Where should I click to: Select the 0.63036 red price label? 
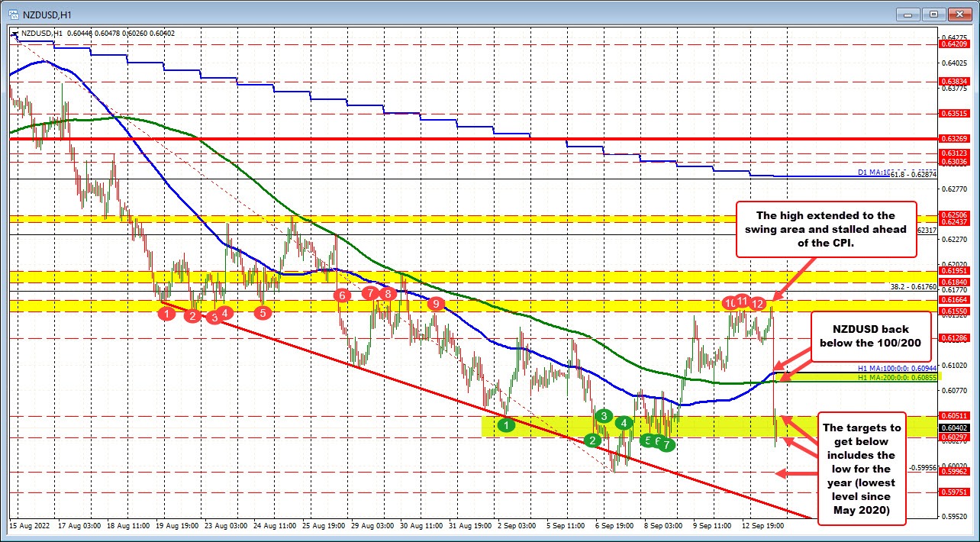[x=953, y=161]
